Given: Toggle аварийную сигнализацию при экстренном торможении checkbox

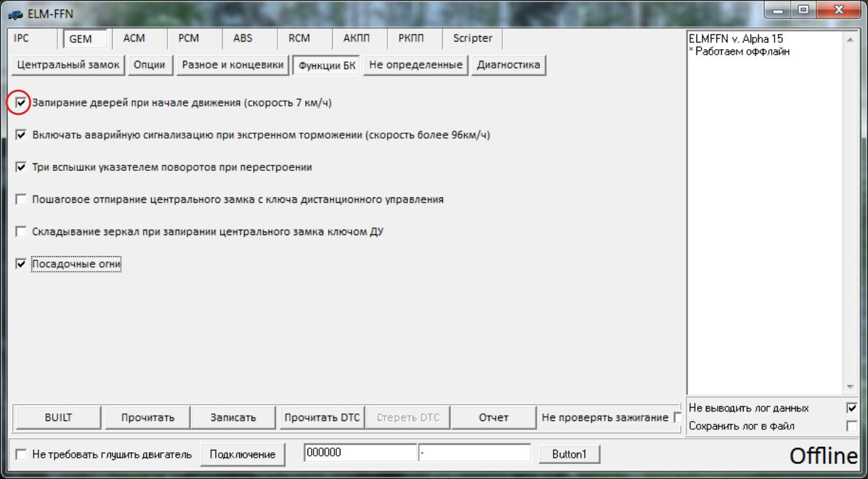Looking at the screenshot, I should (21, 135).
